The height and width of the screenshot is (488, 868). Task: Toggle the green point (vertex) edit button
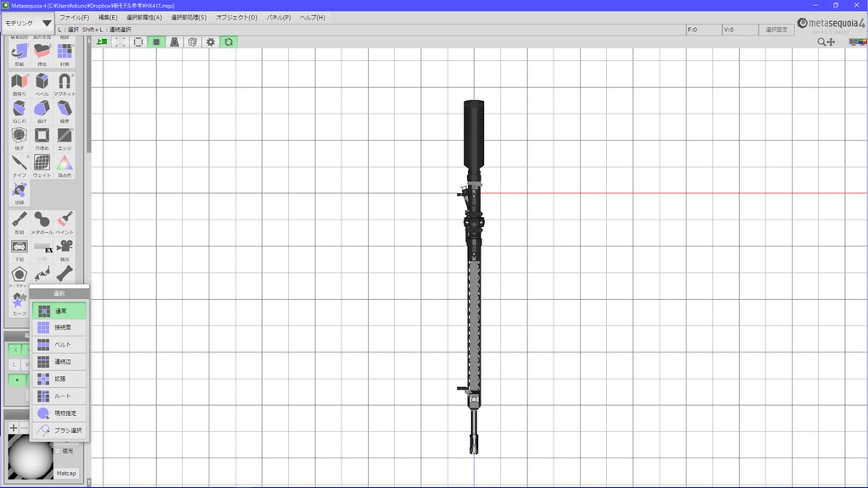click(18, 380)
